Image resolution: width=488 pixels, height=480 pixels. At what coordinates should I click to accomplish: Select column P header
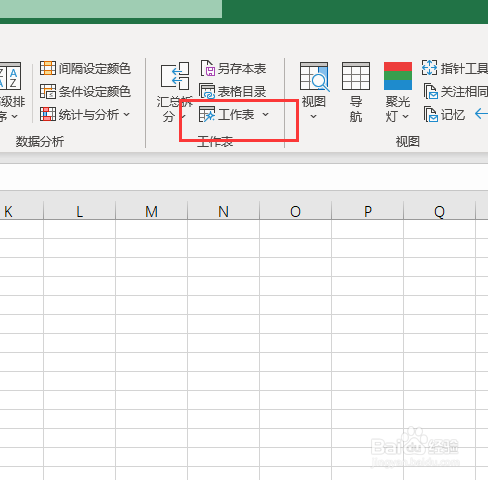[x=367, y=211]
